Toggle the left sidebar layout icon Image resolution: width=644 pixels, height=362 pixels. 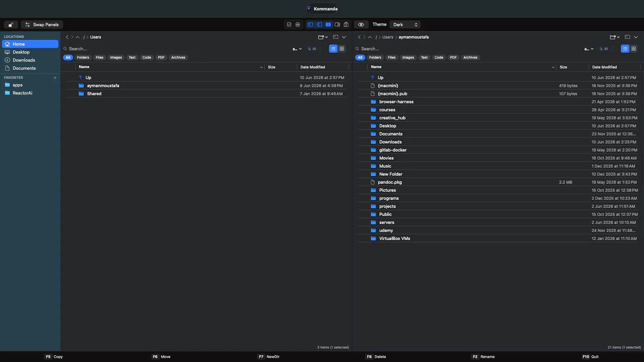pos(310,25)
